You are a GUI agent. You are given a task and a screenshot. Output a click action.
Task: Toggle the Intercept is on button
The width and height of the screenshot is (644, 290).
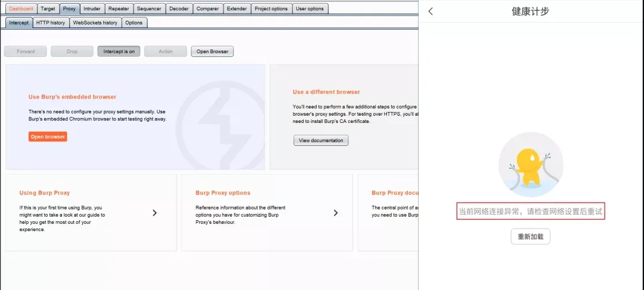coord(119,51)
